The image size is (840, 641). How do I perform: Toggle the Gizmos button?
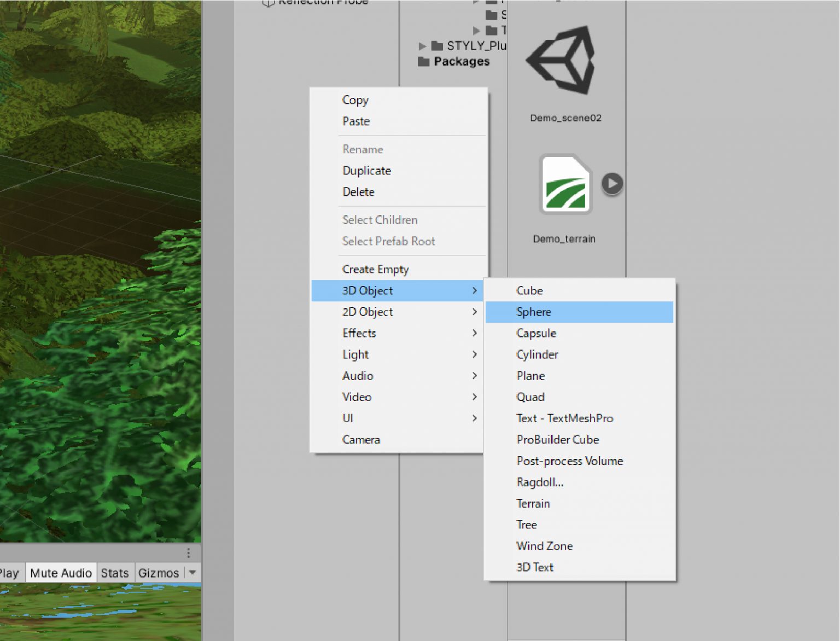click(x=159, y=573)
